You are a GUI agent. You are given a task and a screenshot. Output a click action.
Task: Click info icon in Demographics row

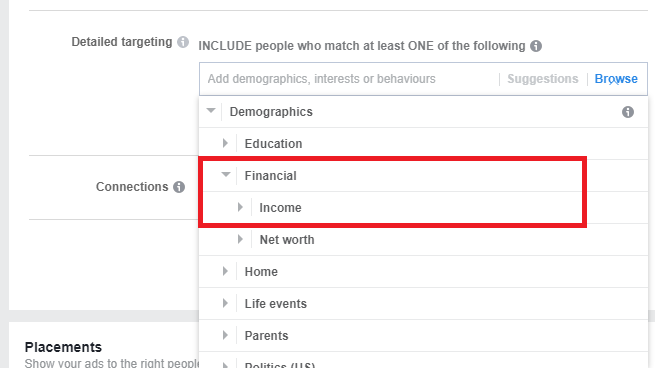click(x=628, y=112)
